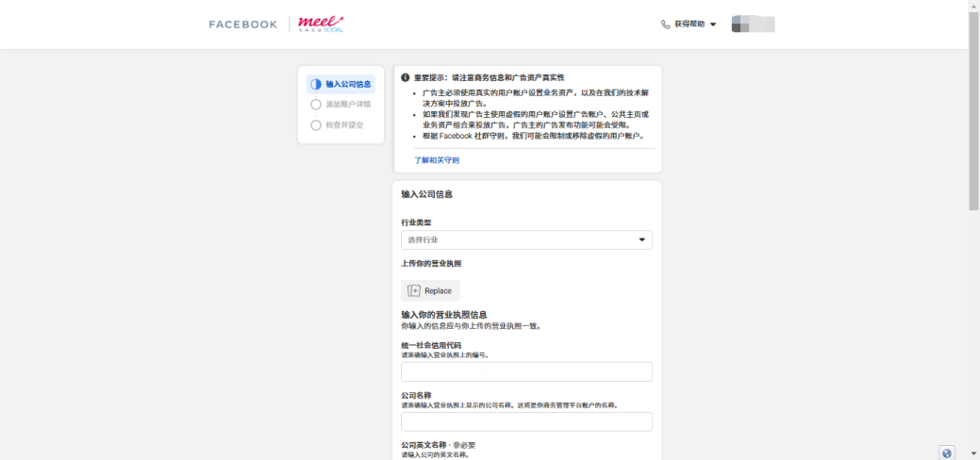The width and height of the screenshot is (980, 460).
Task: Go to the 输入公司信息 step
Action: click(x=349, y=84)
